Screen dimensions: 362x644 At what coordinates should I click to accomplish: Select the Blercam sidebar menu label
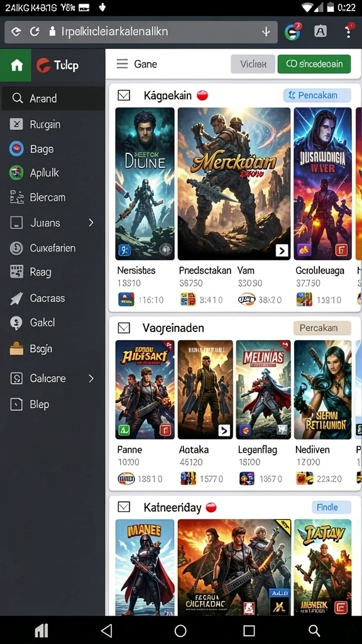48,197
